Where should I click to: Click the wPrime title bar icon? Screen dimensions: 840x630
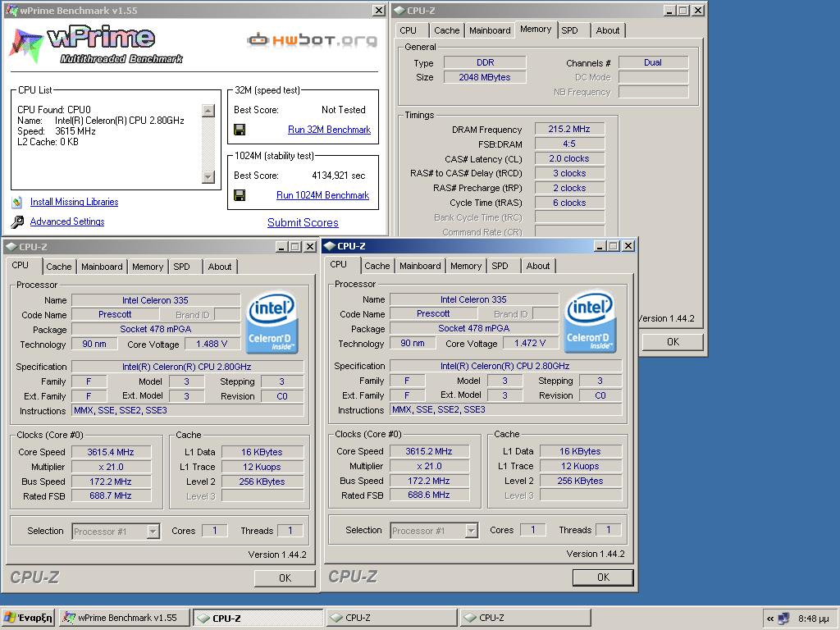11,10
